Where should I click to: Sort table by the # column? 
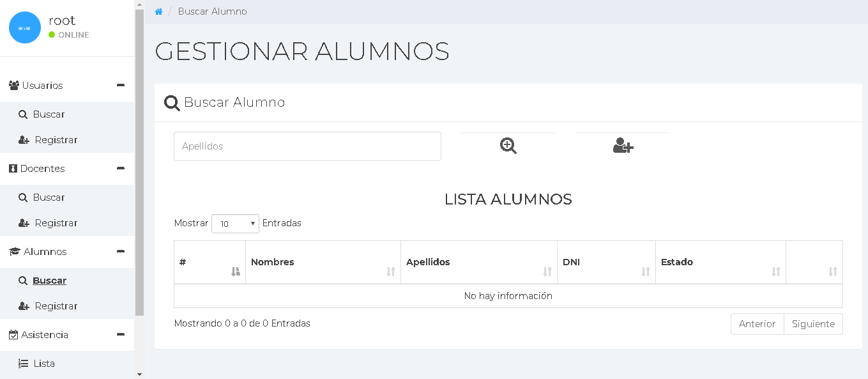click(209, 263)
